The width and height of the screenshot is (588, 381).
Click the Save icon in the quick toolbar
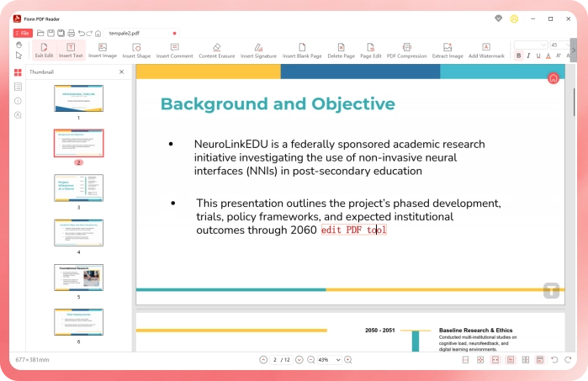pos(50,33)
